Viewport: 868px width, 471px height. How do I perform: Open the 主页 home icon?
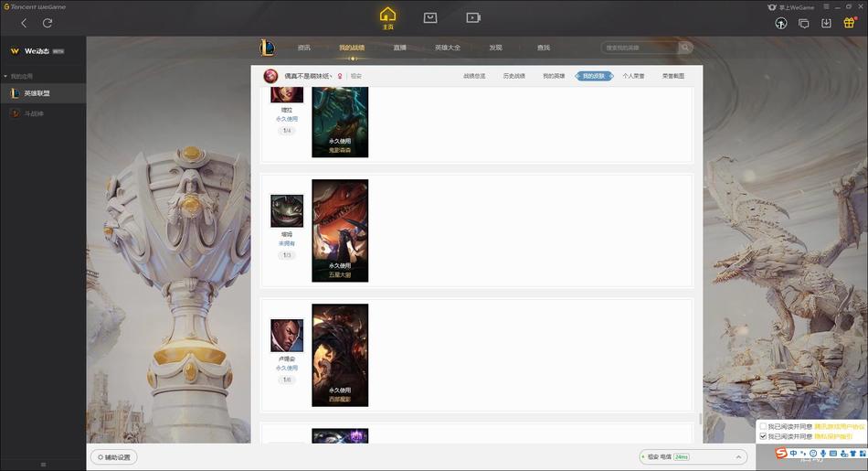(387, 17)
